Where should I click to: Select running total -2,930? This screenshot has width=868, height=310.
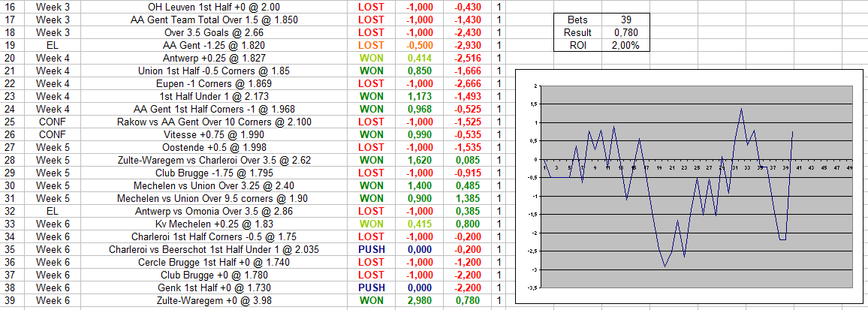tap(467, 45)
